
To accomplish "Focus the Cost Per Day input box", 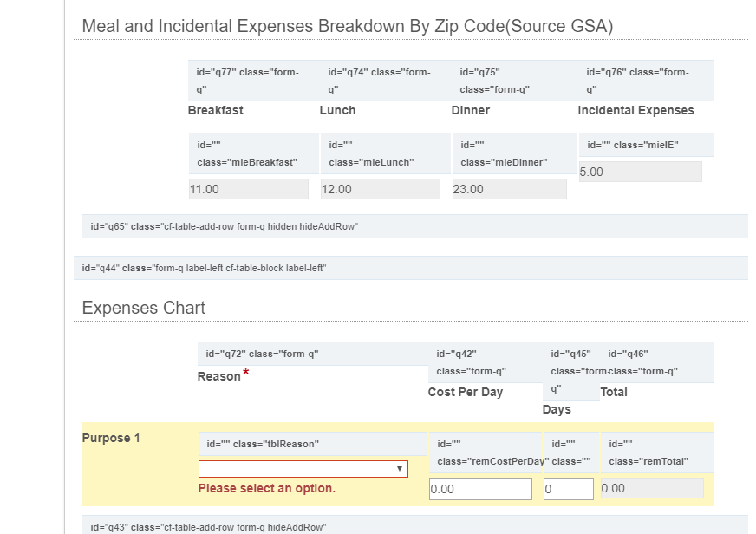I will click(480, 489).
